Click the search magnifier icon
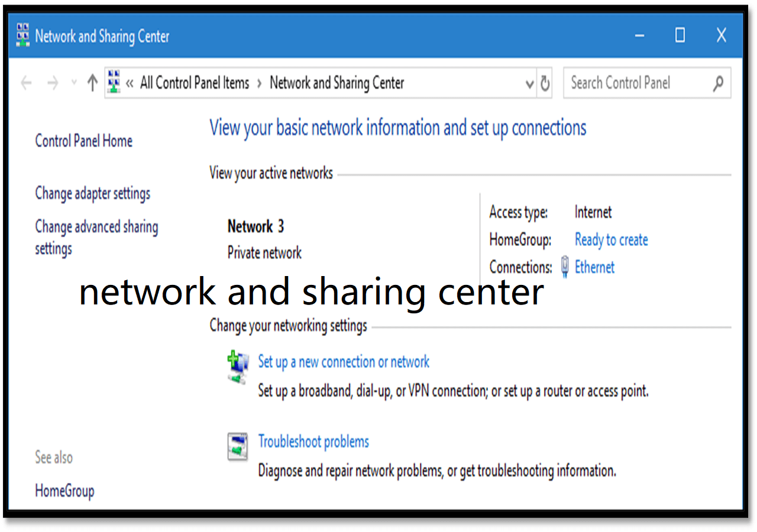 [718, 83]
